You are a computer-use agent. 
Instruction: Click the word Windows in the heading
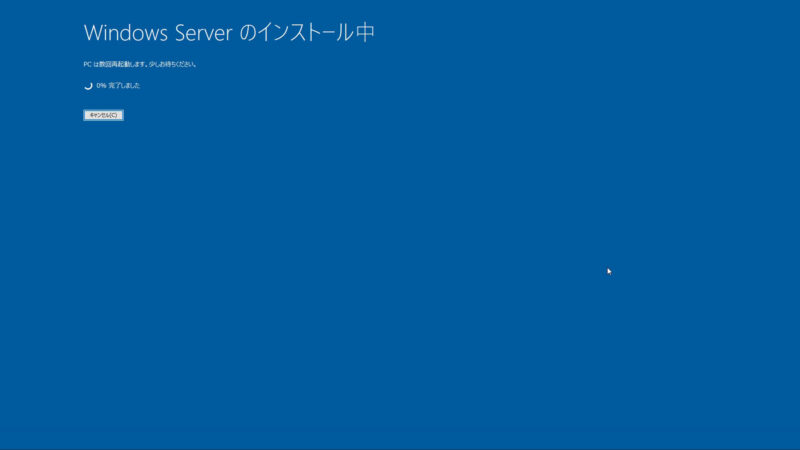(126, 33)
